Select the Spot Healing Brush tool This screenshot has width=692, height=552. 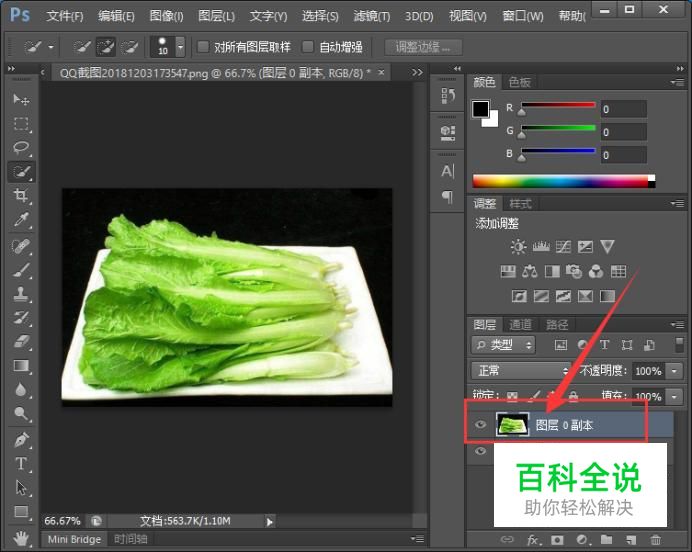point(21,246)
